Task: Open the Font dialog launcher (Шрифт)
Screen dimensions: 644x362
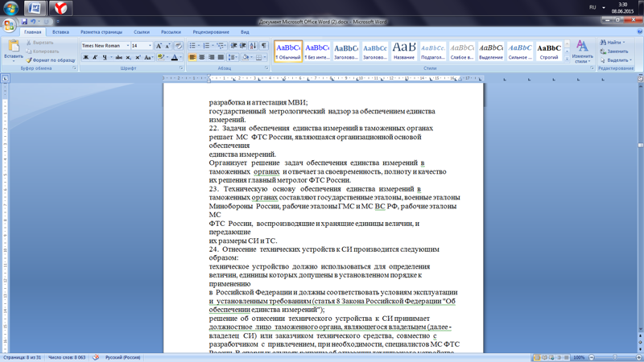Action: click(181, 68)
